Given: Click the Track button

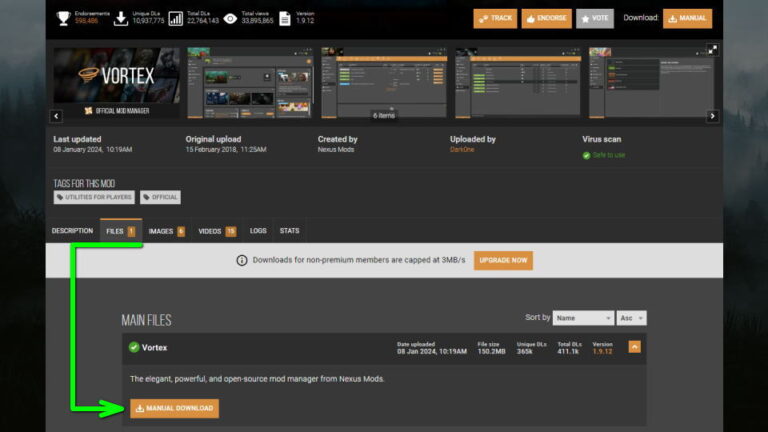Looking at the screenshot, I should [x=495, y=18].
